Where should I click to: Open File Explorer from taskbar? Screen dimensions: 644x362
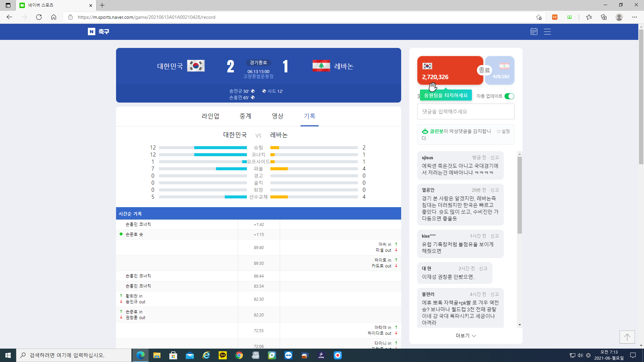coord(157,355)
